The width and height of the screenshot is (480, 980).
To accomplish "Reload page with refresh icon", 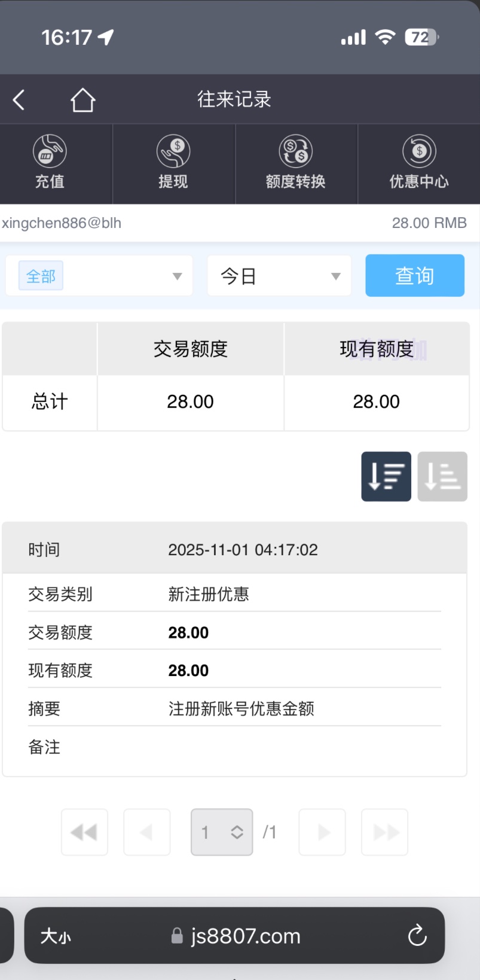I will pyautogui.click(x=417, y=935).
